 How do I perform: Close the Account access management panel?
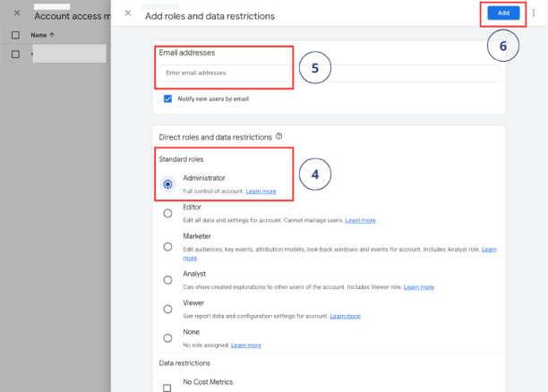pyautogui.click(x=17, y=13)
